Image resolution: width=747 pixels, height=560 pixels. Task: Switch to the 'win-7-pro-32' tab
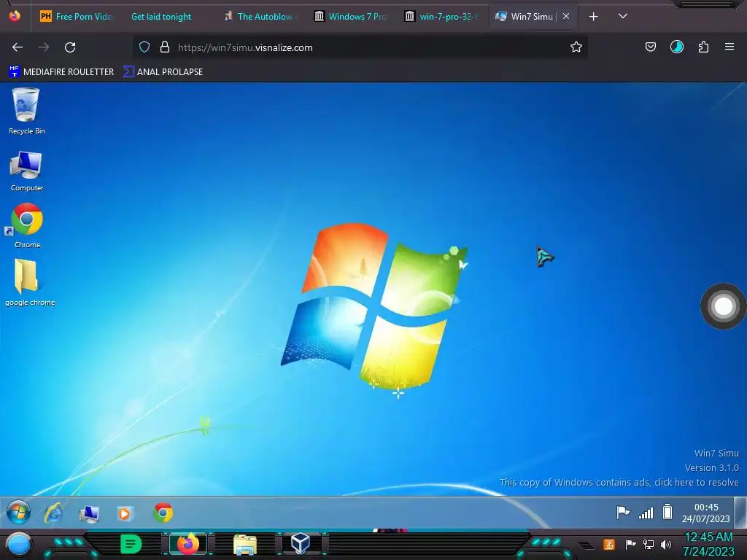(441, 17)
